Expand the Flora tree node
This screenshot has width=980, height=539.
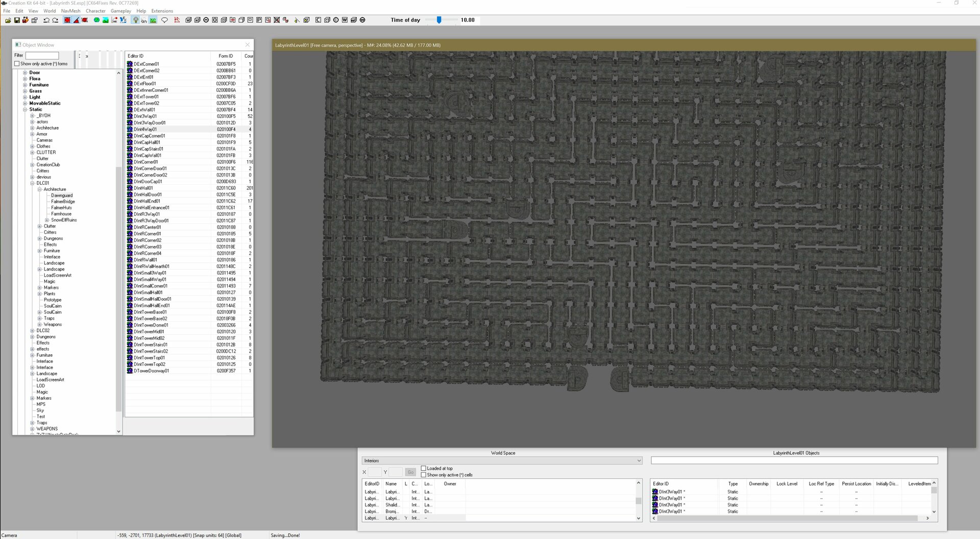[25, 79]
